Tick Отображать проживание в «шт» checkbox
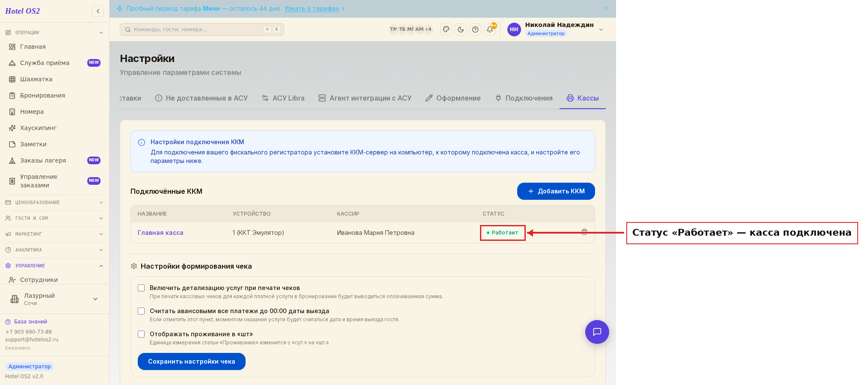This screenshot has width=868, height=385. click(x=141, y=334)
